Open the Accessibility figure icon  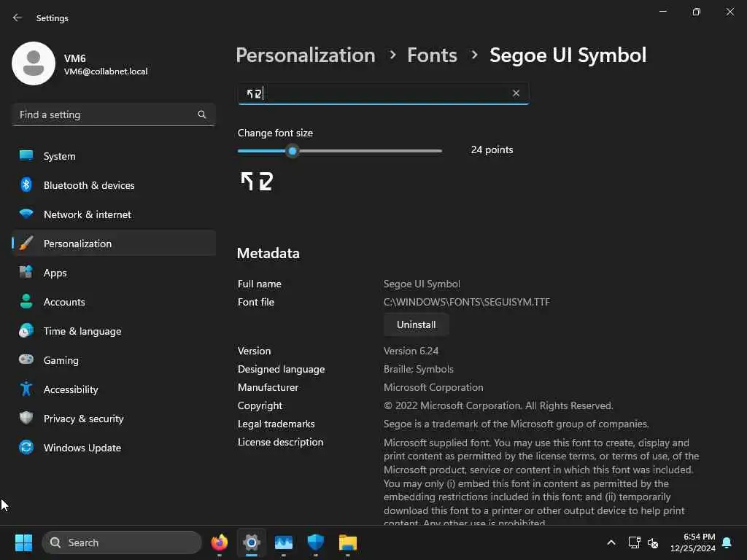(26, 389)
